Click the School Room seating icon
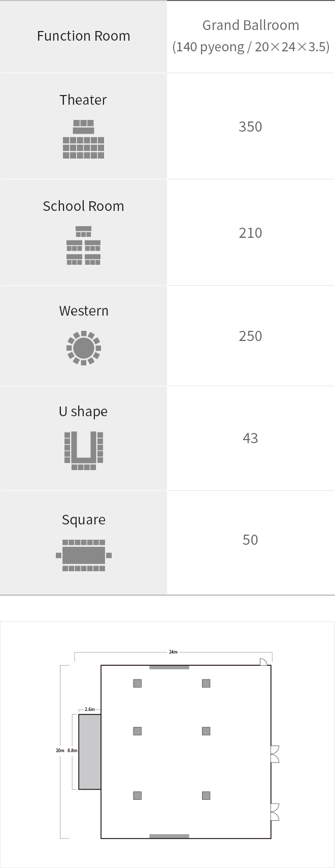 (84, 245)
